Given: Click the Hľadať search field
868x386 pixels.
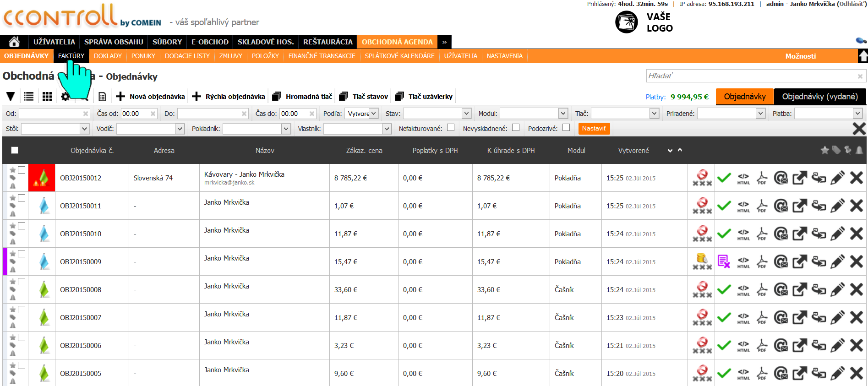Looking at the screenshot, I should (x=751, y=76).
